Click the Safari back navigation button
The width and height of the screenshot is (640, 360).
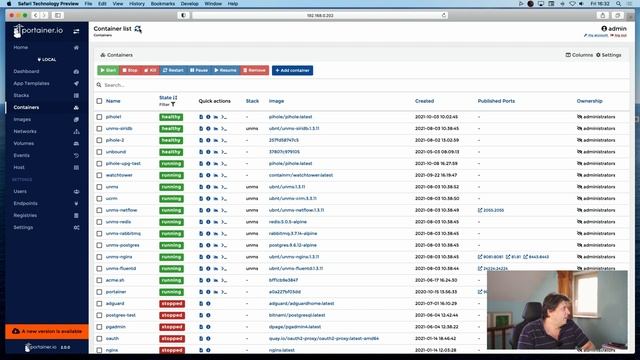point(36,16)
